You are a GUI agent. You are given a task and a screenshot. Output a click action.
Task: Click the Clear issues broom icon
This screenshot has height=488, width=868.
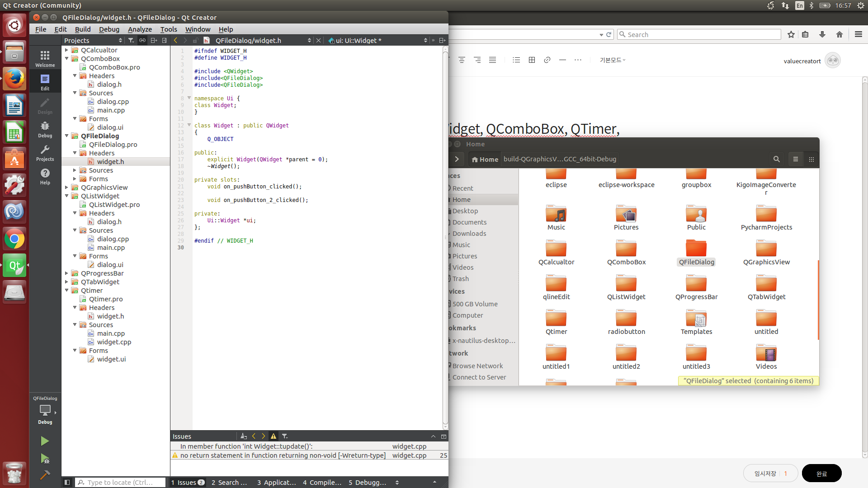coord(244,436)
